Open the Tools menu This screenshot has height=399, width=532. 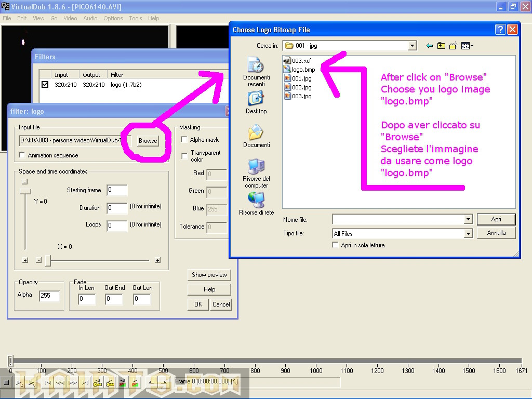(x=136, y=18)
